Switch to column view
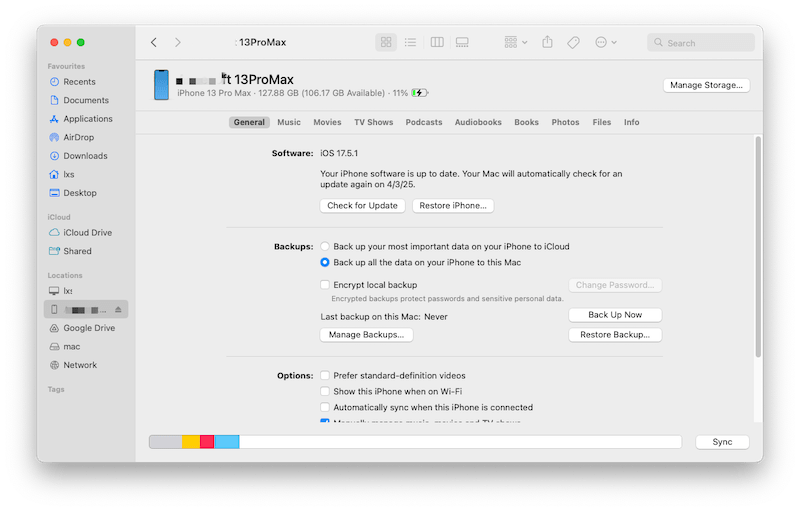 437,43
